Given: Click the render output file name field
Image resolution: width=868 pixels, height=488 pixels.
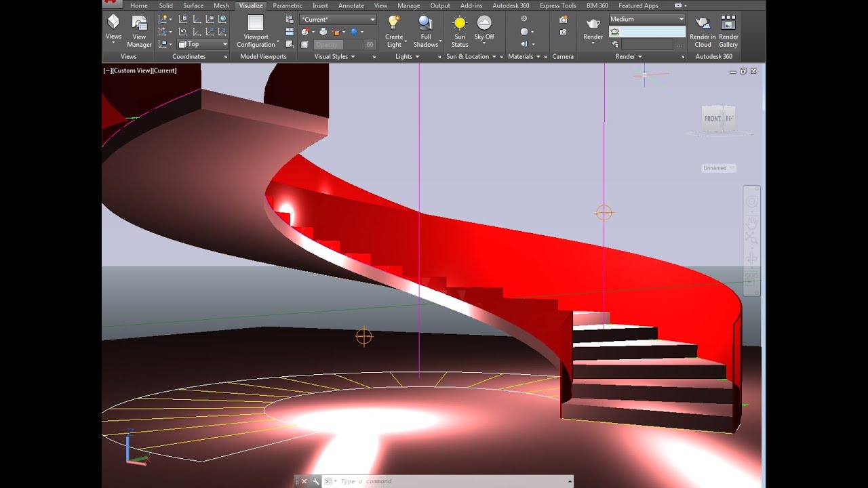Looking at the screenshot, I should [x=648, y=45].
